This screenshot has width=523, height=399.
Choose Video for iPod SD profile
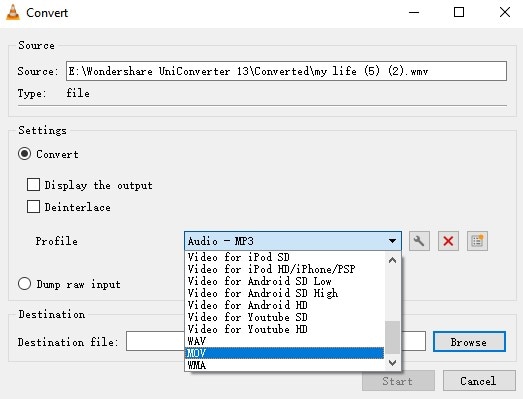284,257
